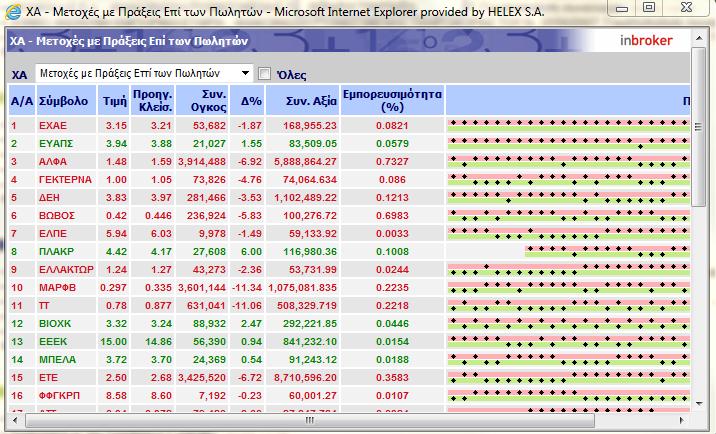The image size is (716, 434).
Task: Click the horizontal scrollbar thumb
Action: click(310, 420)
